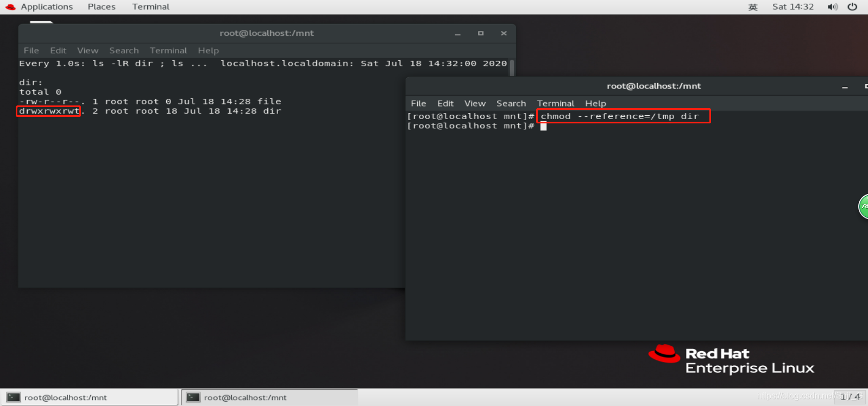Select first root@localhost:/mnt taskbar entry
The width and height of the screenshot is (868, 406).
[x=90, y=397]
